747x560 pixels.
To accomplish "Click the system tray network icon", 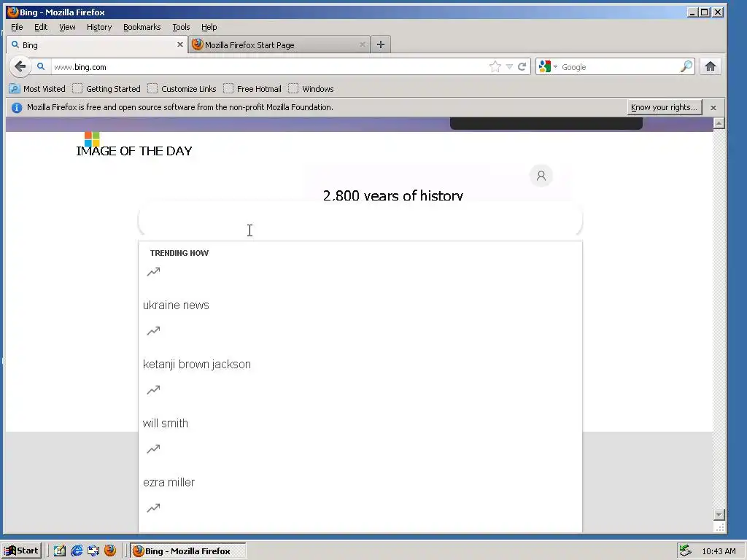I will click(x=685, y=551).
